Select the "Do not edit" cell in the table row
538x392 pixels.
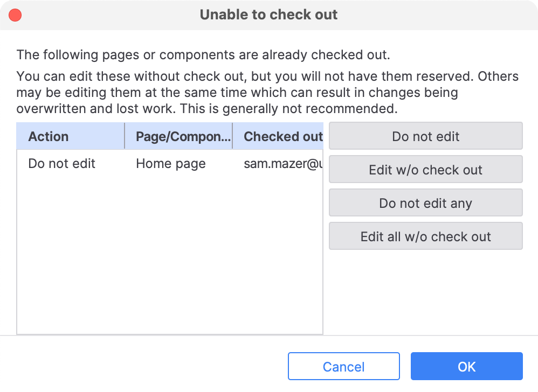pos(62,164)
